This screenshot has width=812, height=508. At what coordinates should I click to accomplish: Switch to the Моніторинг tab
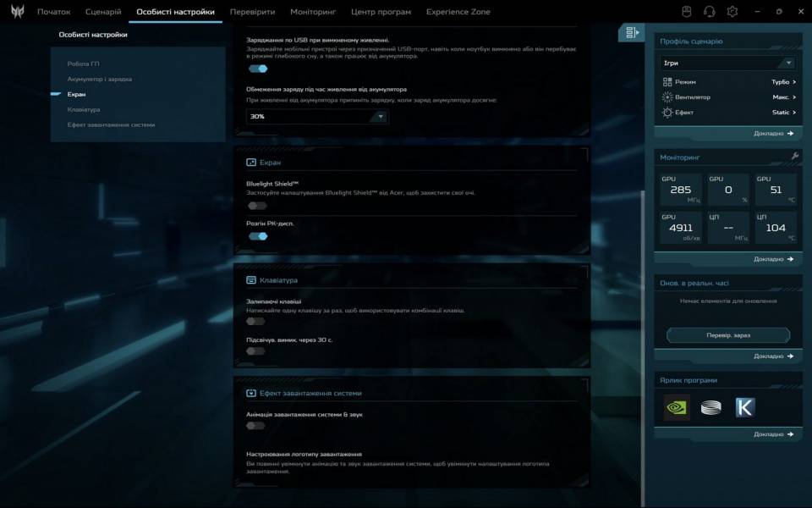click(x=313, y=12)
